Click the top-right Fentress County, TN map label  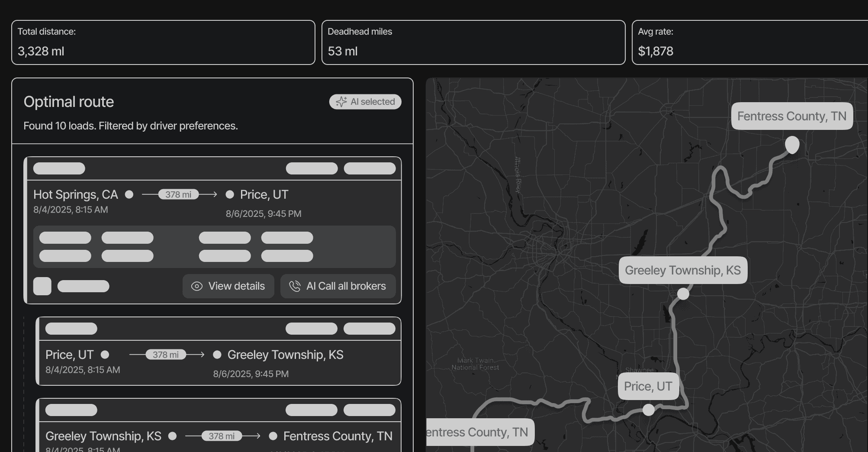(792, 116)
